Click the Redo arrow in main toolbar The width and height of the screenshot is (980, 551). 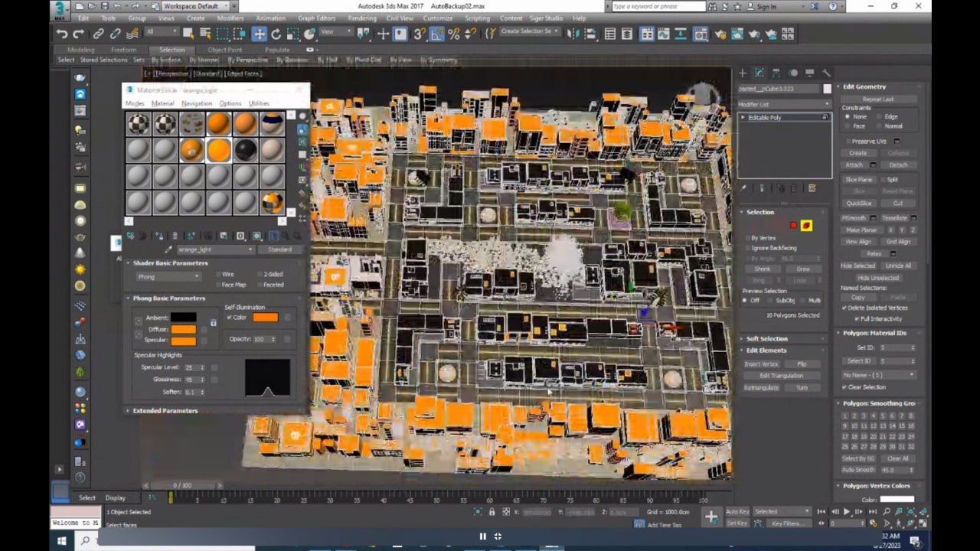79,34
